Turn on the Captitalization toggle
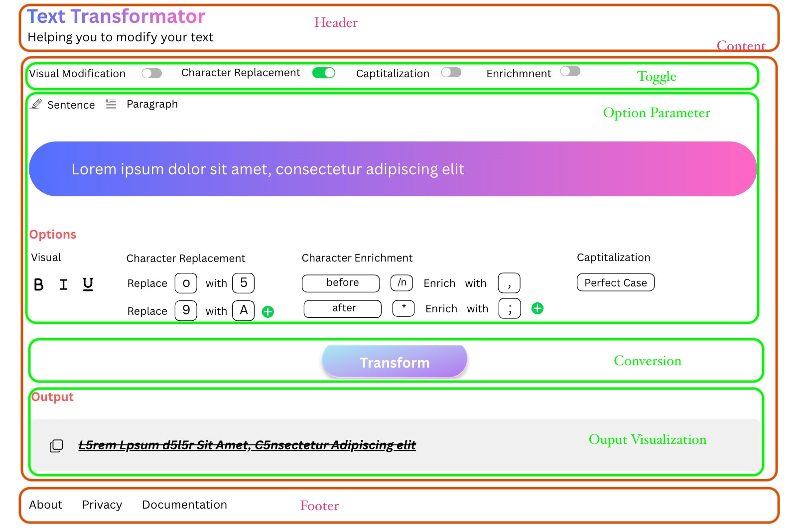 pyautogui.click(x=451, y=73)
